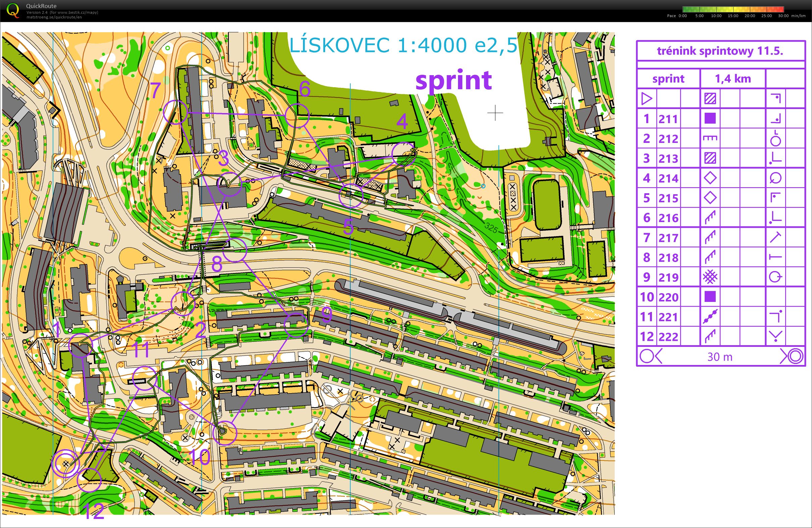Click the start triangle symbol in the description sheet
812x528 pixels.
pyautogui.click(x=647, y=99)
